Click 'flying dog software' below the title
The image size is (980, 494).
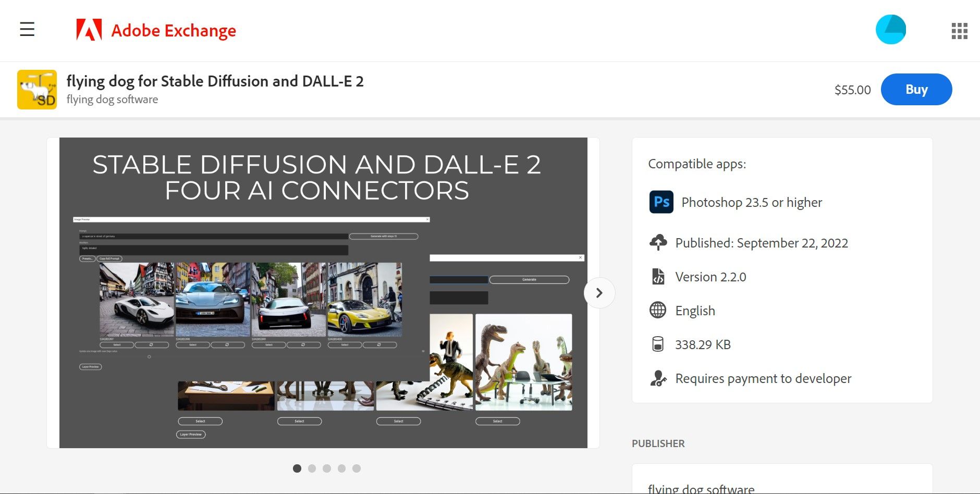(112, 99)
